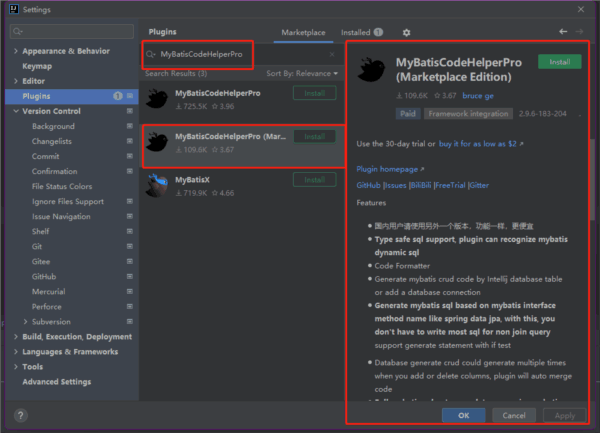
Task: Click the plugin settings gear icon
Action: [406, 32]
